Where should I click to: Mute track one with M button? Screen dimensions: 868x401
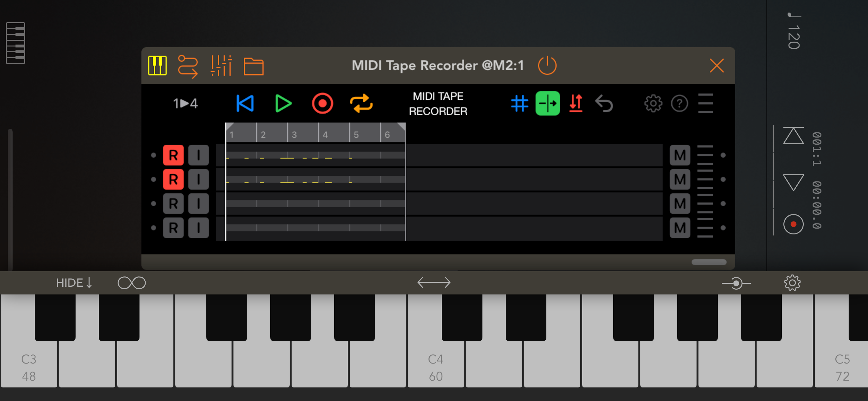[680, 155]
